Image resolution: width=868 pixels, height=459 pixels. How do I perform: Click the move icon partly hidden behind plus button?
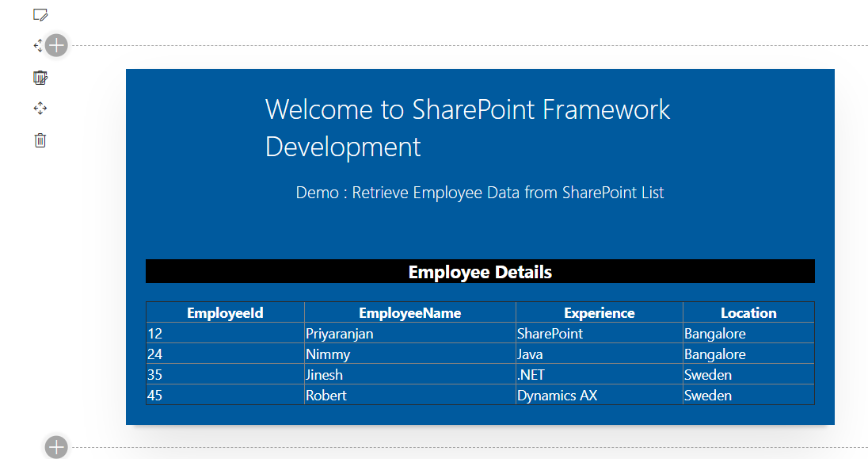tap(38, 45)
